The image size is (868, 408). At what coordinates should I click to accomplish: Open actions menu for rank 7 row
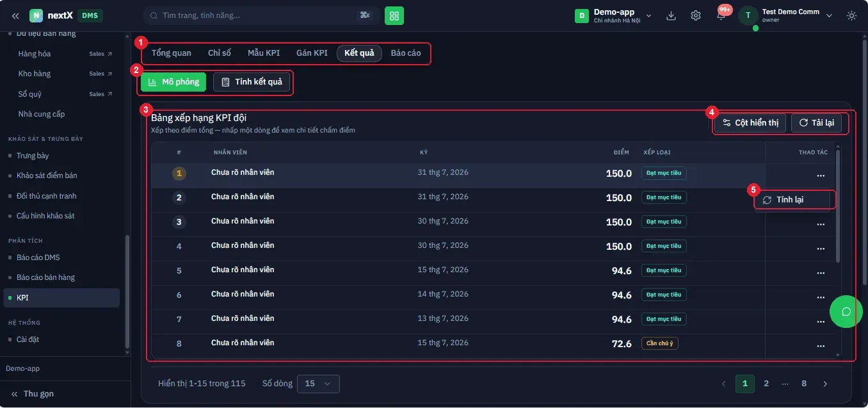(821, 322)
